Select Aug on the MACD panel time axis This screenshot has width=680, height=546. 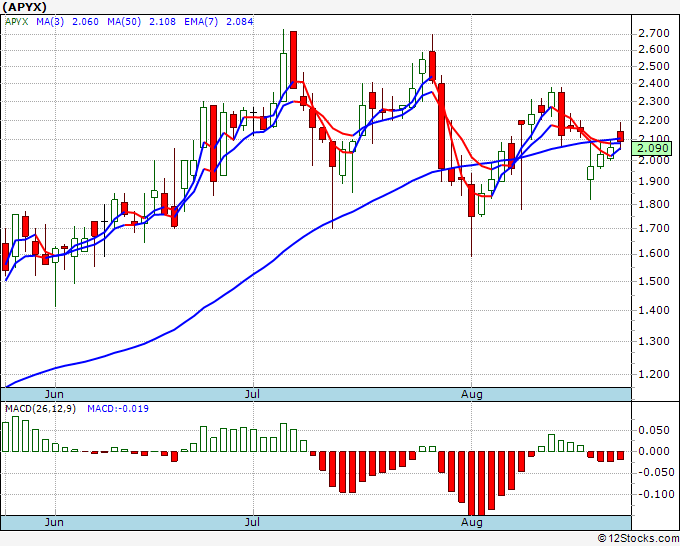[471, 522]
